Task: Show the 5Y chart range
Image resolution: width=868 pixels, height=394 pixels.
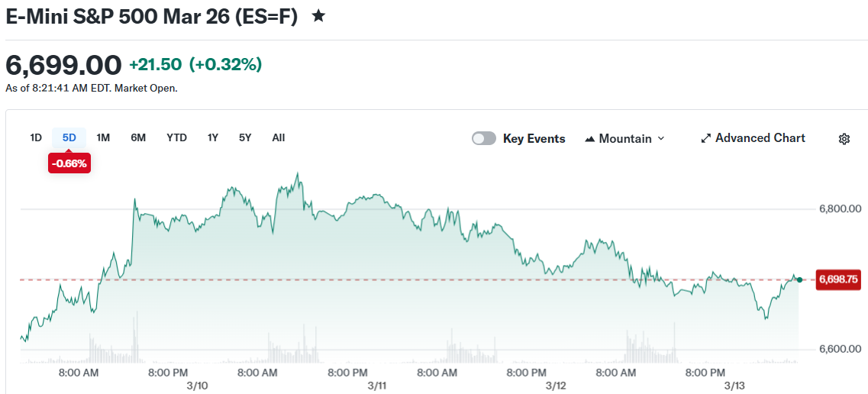Action: tap(245, 137)
